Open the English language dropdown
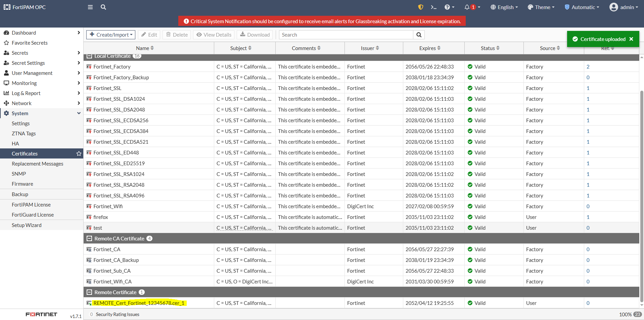This screenshot has width=644, height=320. [x=504, y=7]
